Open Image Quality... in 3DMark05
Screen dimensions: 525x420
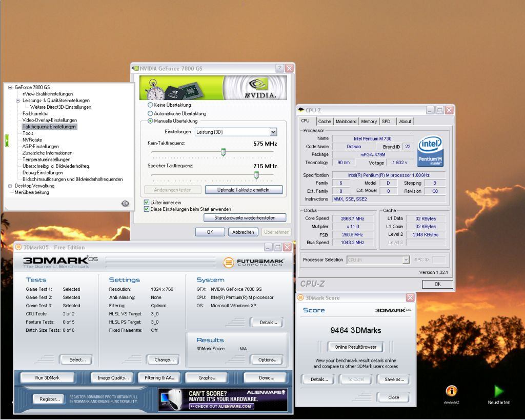point(113,378)
